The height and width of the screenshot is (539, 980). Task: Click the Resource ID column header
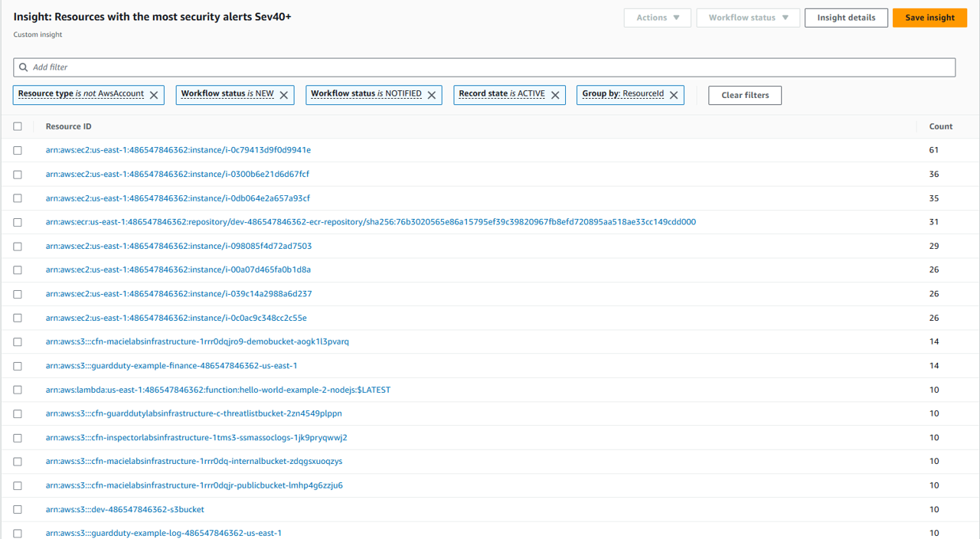click(x=68, y=126)
